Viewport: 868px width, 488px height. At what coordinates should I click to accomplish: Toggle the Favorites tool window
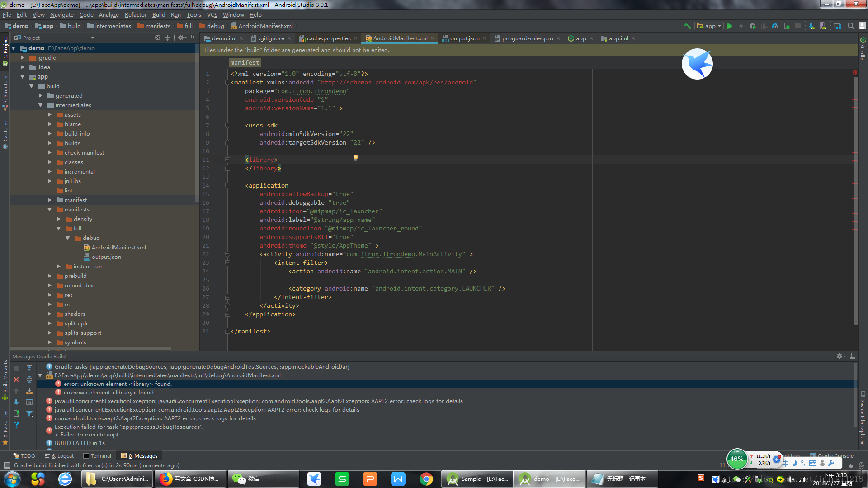[5, 425]
